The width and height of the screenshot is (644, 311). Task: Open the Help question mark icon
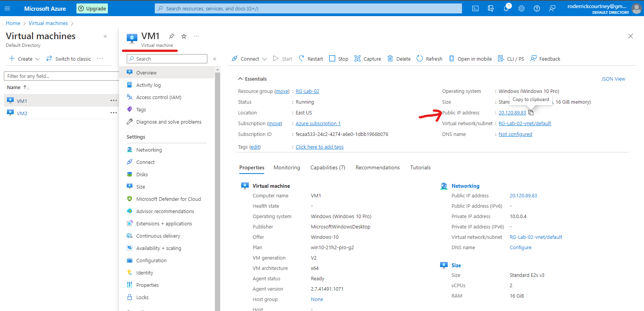tap(537, 8)
